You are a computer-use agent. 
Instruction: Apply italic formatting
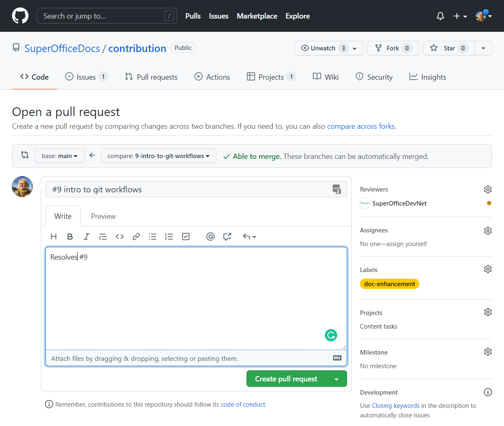[87, 237]
